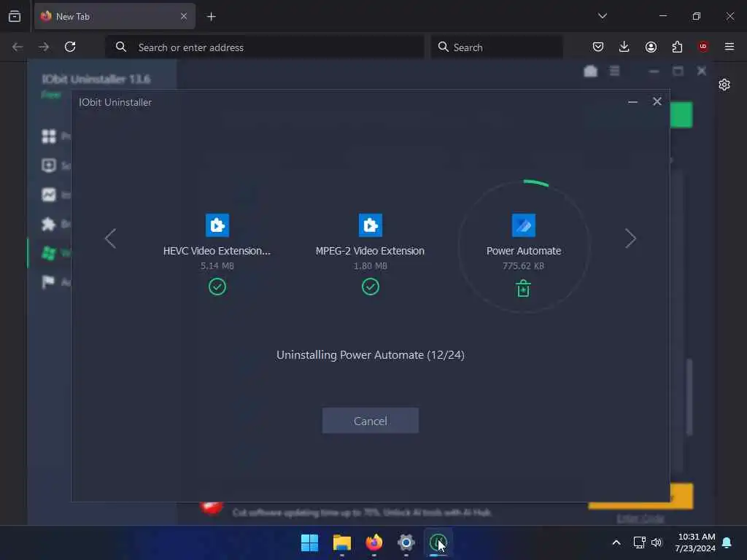Go to previous uninstalled apps with left arrow
The height and width of the screenshot is (560, 747).
pyautogui.click(x=110, y=238)
